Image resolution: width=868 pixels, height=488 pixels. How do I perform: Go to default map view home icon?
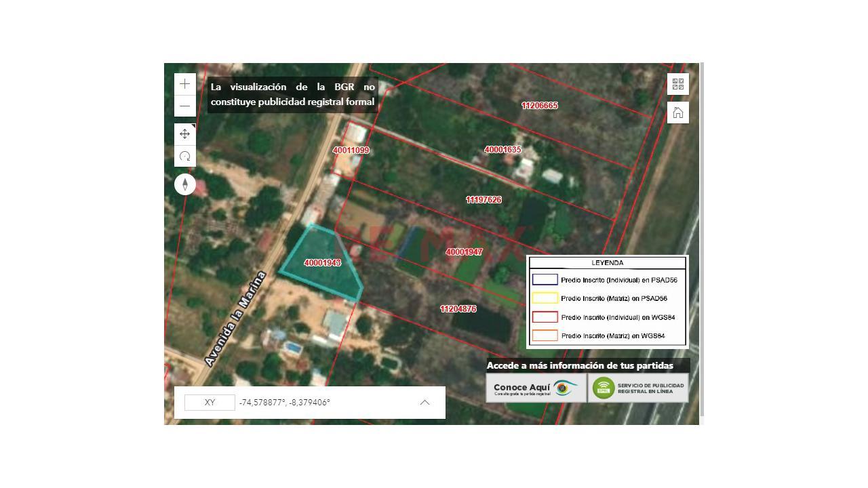click(677, 113)
